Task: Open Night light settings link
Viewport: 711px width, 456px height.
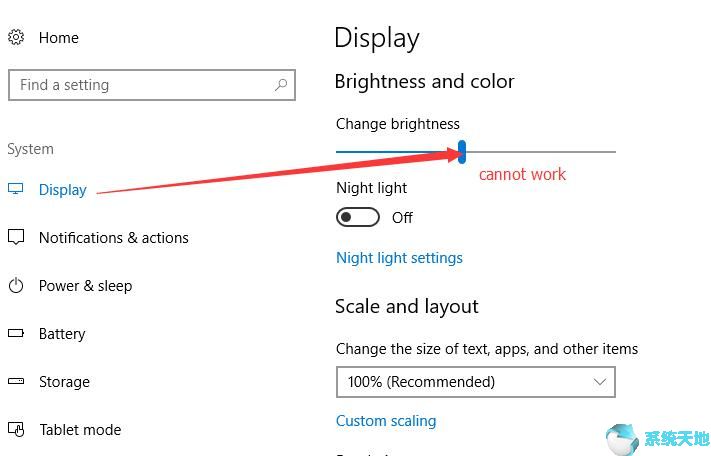Action: coord(399,258)
